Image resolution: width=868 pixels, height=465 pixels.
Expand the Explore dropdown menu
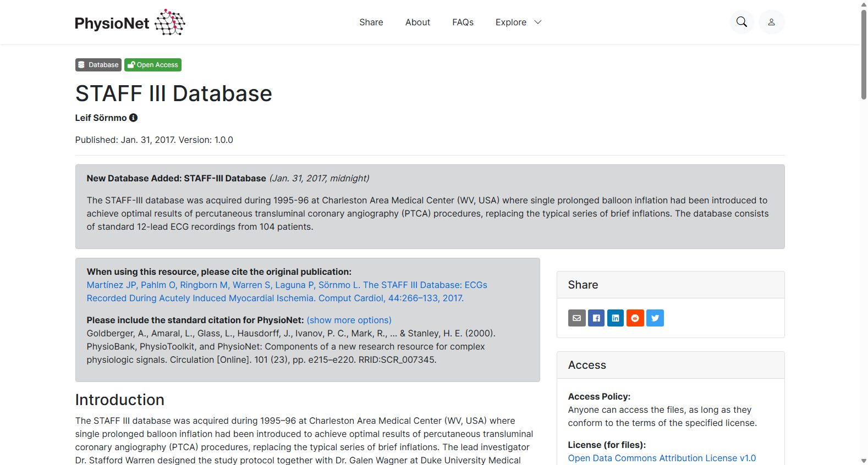point(518,22)
